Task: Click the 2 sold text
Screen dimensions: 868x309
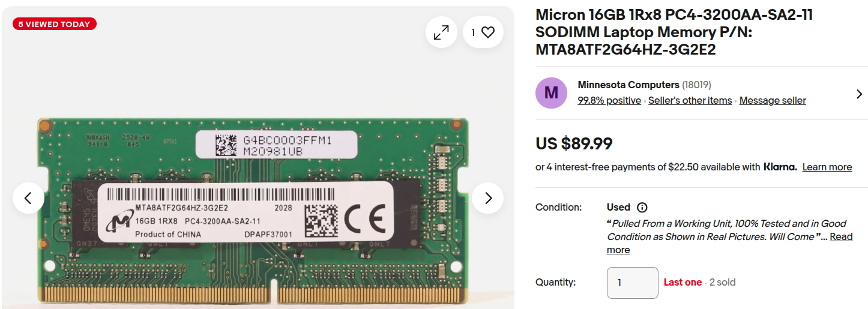Action: tap(722, 283)
